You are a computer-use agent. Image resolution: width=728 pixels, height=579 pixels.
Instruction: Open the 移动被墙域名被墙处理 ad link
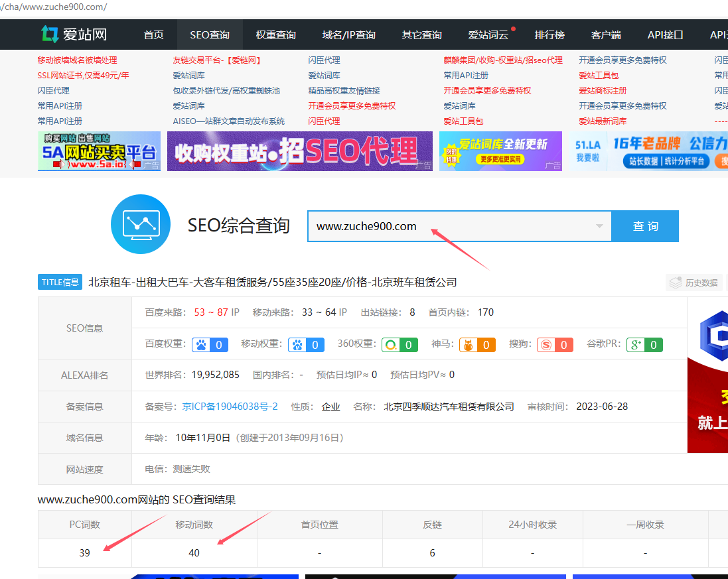click(x=77, y=60)
